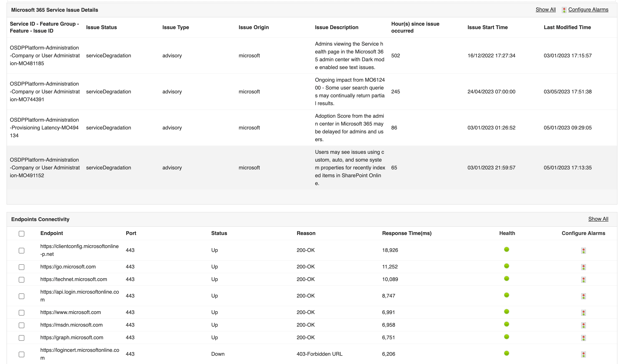Click green health dot for technet.microsoft.com
Screen dimensions: 624x364
tap(507, 278)
